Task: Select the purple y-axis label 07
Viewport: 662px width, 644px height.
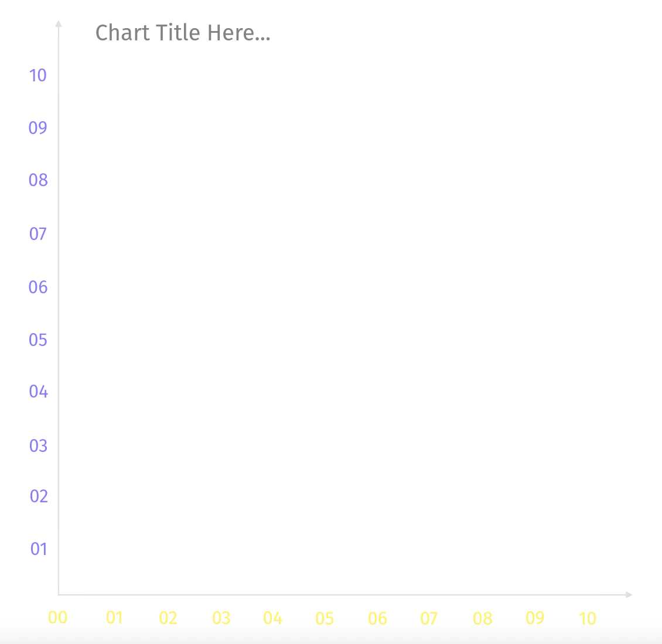Action: 38,234
